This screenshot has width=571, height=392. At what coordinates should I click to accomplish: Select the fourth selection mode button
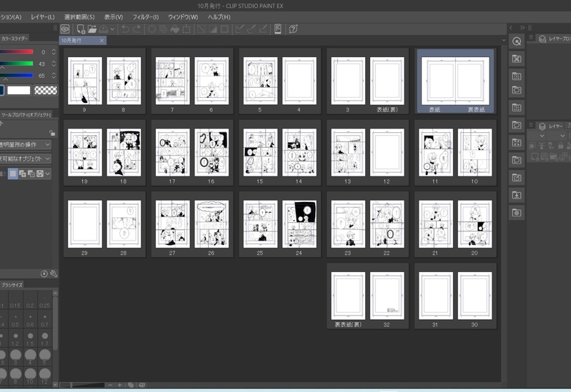pos(40,174)
